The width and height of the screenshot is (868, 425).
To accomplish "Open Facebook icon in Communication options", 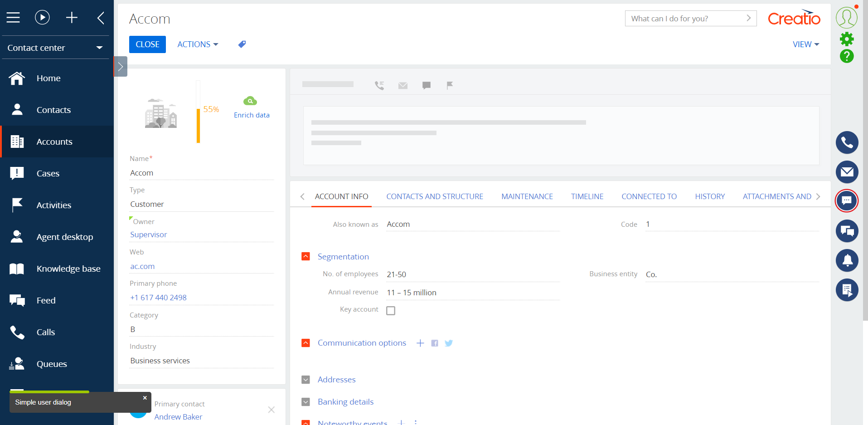I will click(434, 343).
